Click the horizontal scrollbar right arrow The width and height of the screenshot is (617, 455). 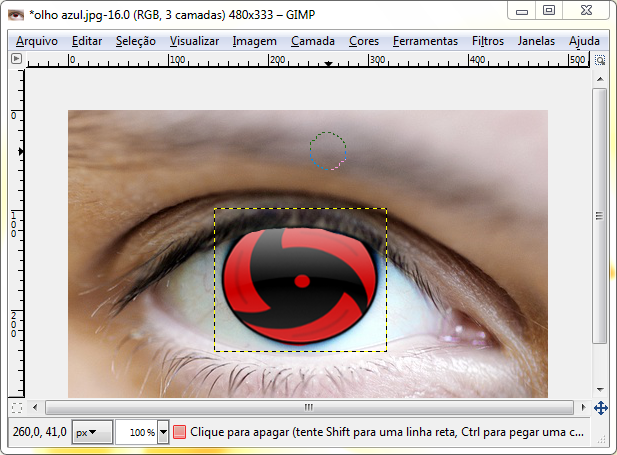pyautogui.click(x=583, y=407)
